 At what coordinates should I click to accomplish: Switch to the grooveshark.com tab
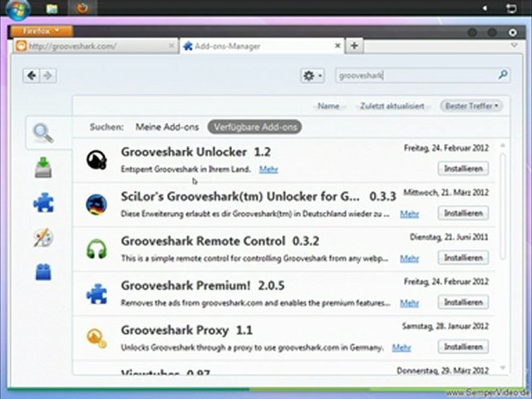91,47
